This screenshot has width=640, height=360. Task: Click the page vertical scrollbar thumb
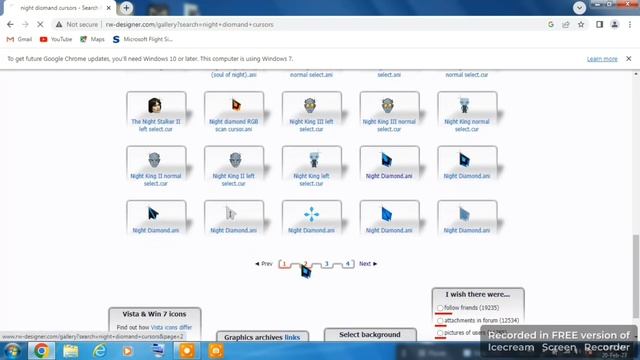(x=636, y=276)
